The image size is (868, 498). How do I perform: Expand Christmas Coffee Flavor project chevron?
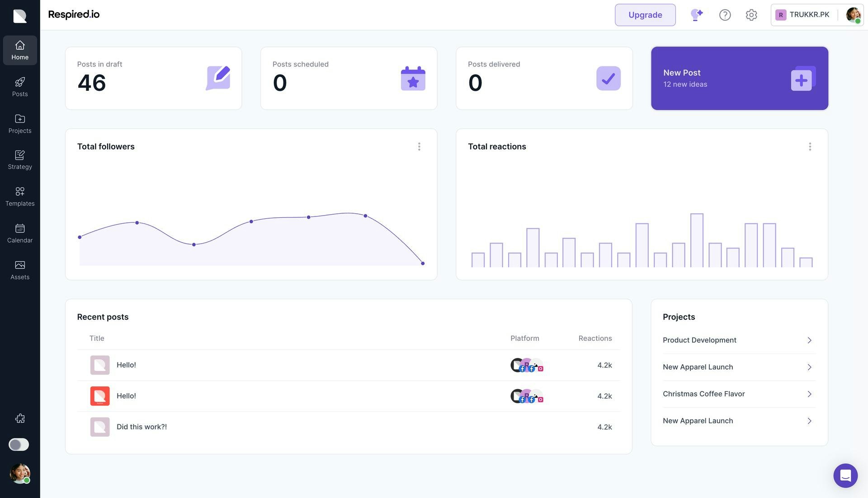(x=809, y=394)
